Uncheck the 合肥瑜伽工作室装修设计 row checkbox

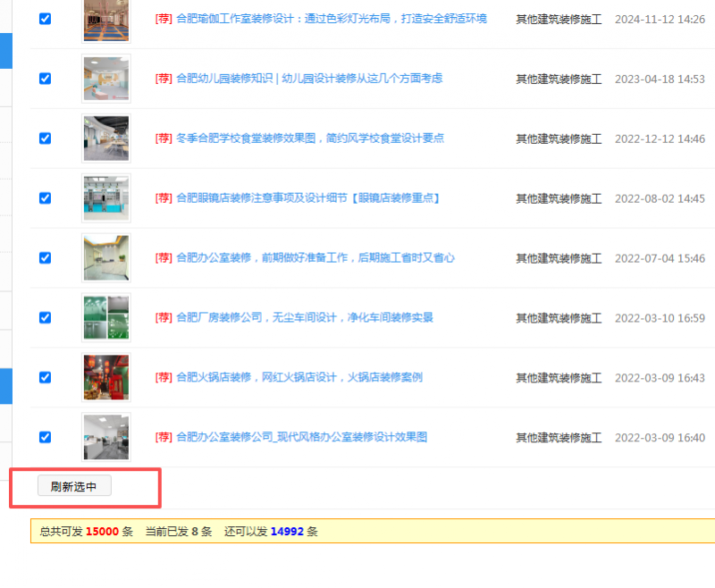coord(46,19)
